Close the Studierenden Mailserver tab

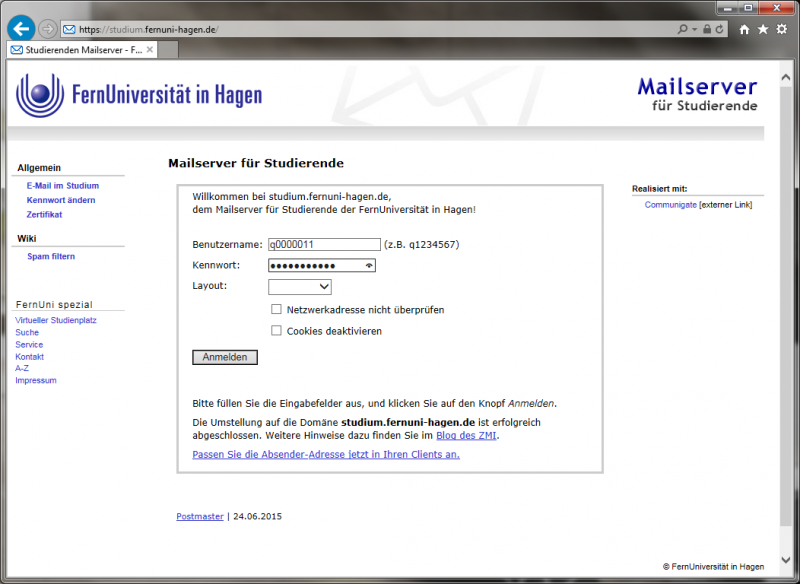pos(149,49)
